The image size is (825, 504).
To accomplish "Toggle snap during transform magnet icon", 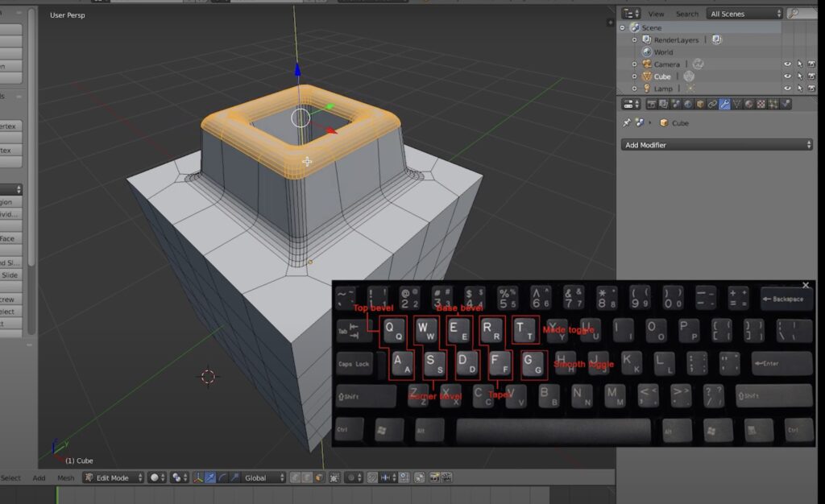I will (x=372, y=477).
